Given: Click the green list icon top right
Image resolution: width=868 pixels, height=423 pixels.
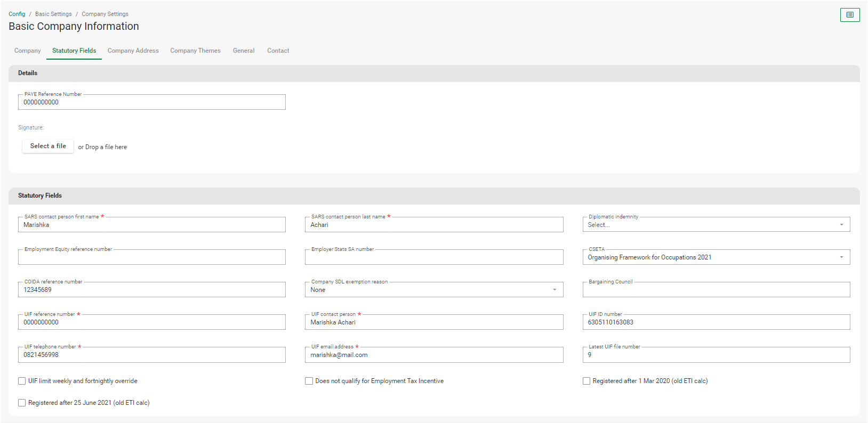Looking at the screenshot, I should 850,15.
